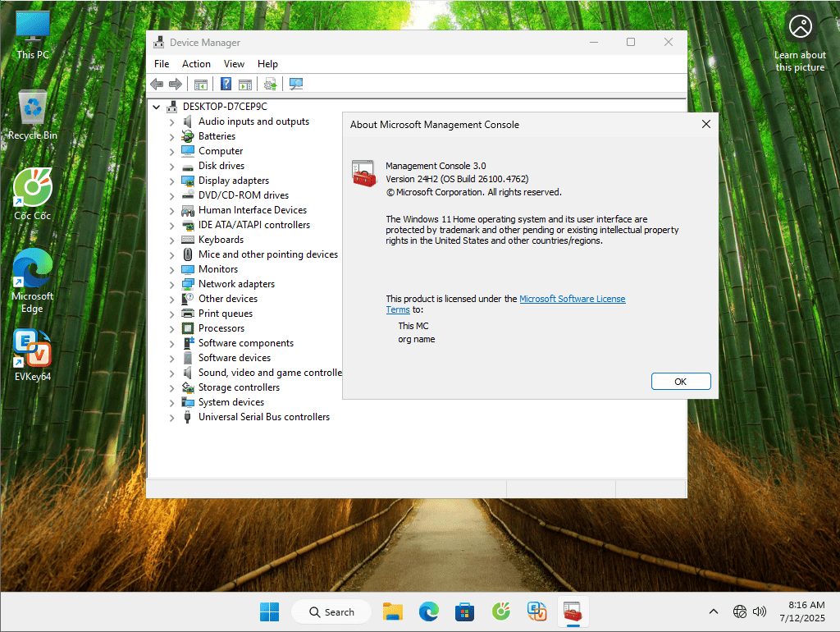Image resolution: width=840 pixels, height=632 pixels.
Task: Click the Windows Start button
Action: pos(269,611)
